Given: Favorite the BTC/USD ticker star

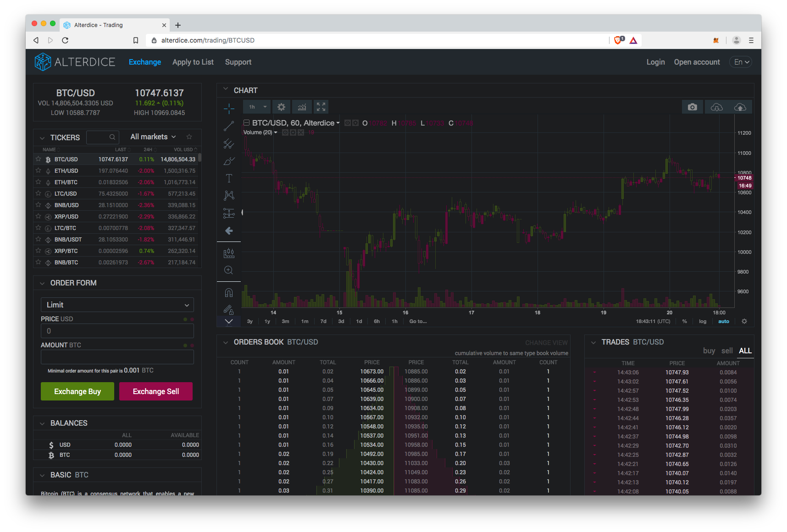Looking at the screenshot, I should [39, 159].
